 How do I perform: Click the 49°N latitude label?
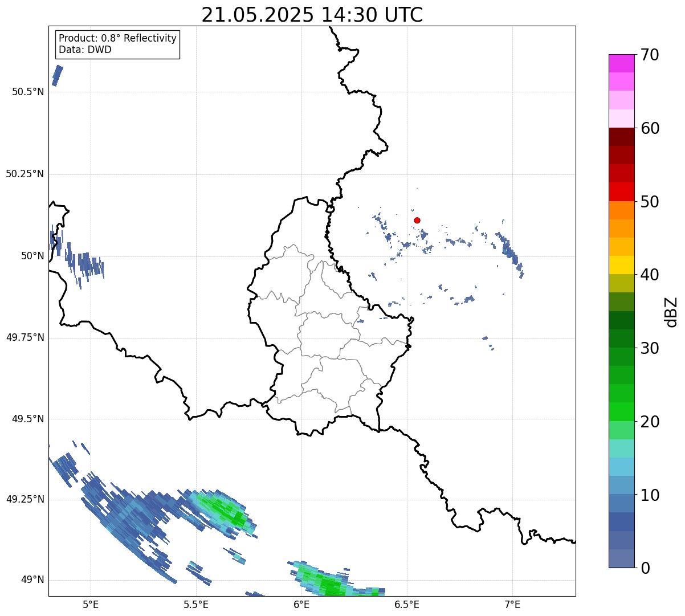click(x=33, y=580)
